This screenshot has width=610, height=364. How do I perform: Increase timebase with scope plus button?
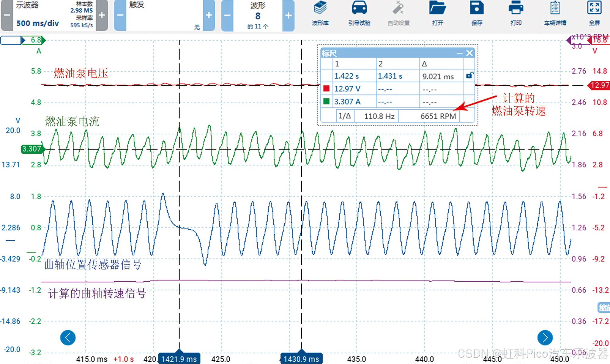(102, 15)
